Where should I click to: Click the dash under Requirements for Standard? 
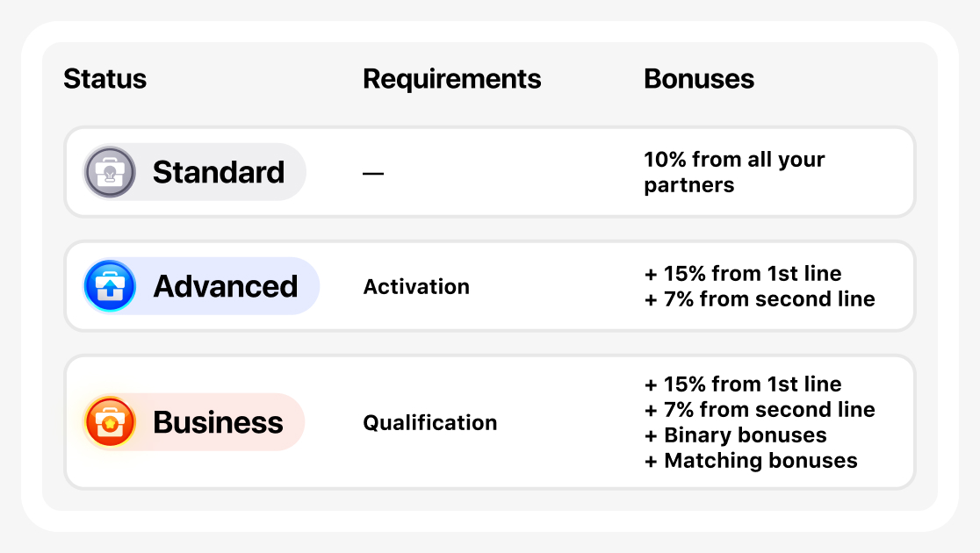373,174
